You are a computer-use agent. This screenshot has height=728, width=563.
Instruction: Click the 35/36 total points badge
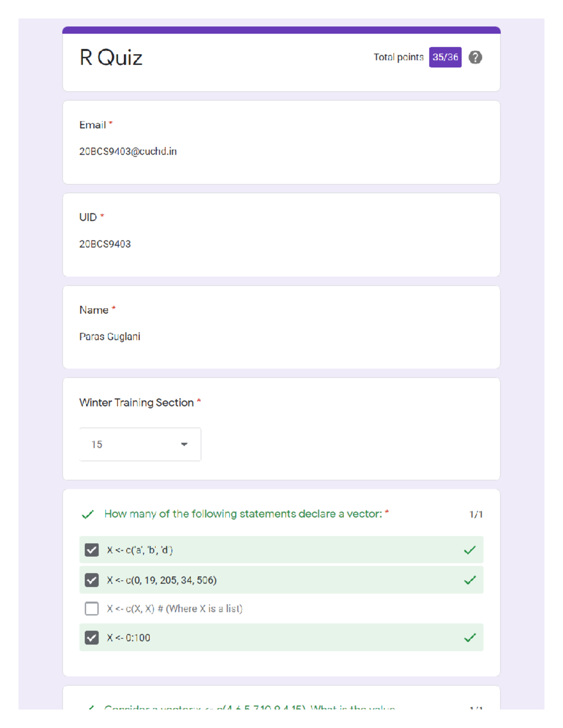point(445,57)
